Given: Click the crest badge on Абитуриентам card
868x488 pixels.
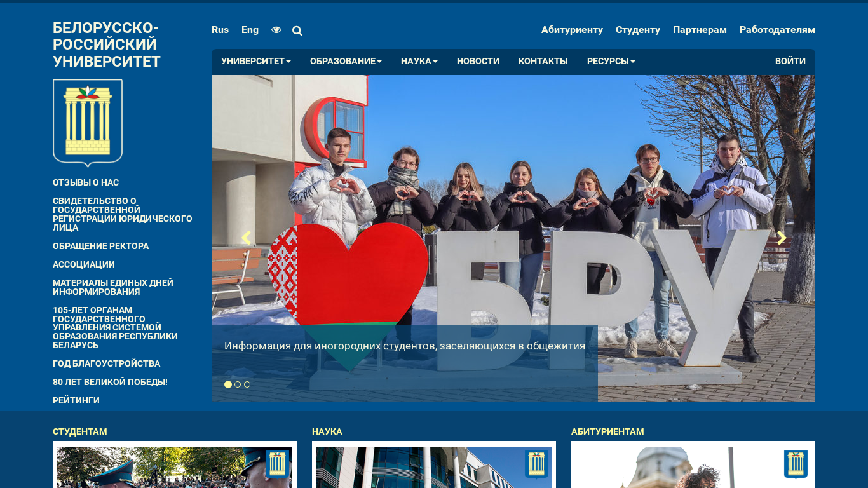Looking at the screenshot, I should pyautogui.click(x=796, y=464).
